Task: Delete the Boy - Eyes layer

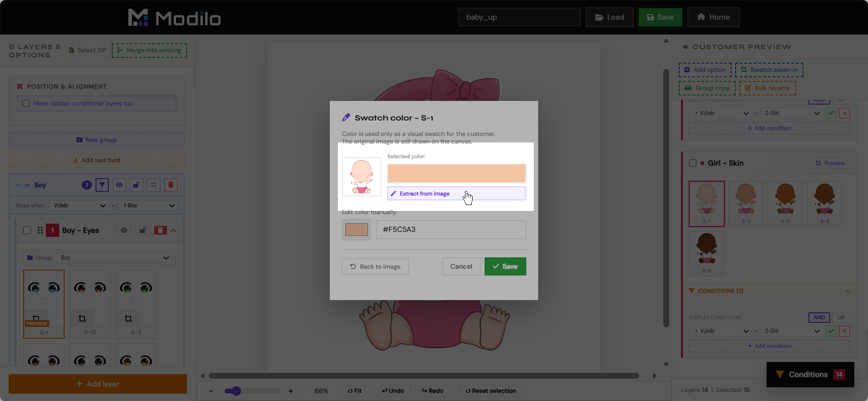Action: pyautogui.click(x=161, y=231)
